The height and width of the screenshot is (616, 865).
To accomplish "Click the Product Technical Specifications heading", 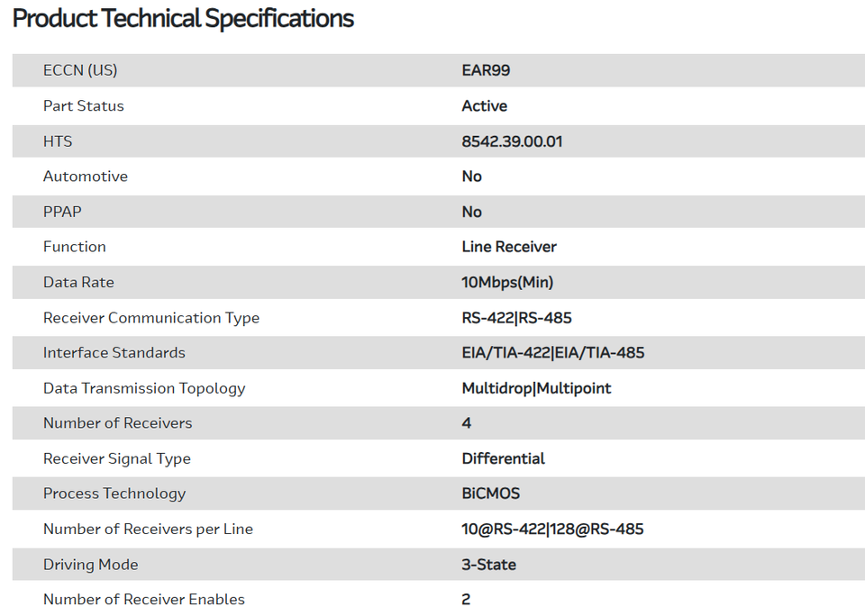I will click(x=183, y=19).
